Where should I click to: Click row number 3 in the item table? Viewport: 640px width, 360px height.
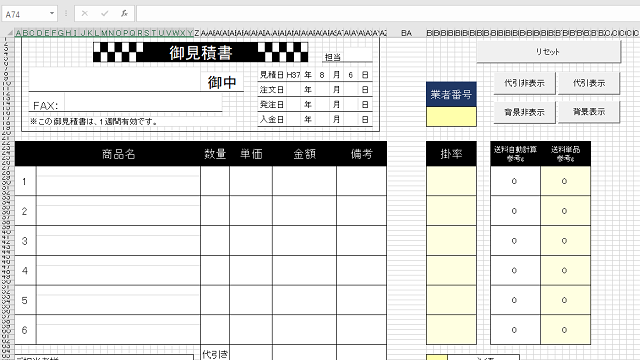click(x=25, y=241)
